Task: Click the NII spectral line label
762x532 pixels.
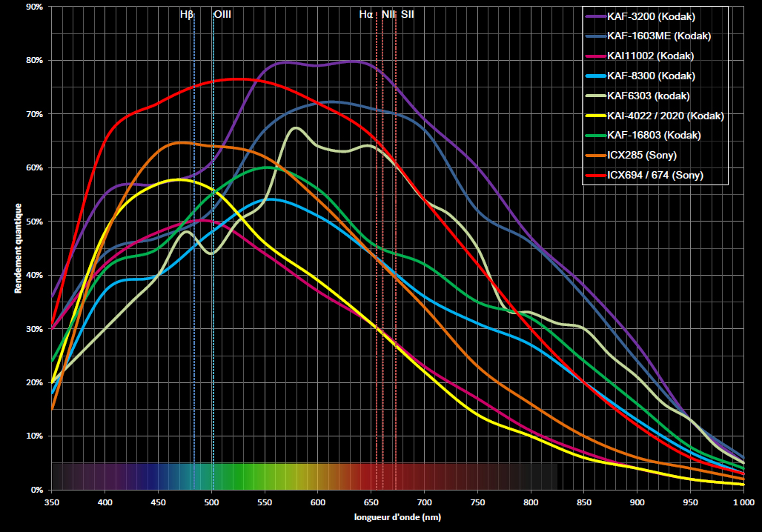Action: coord(388,15)
